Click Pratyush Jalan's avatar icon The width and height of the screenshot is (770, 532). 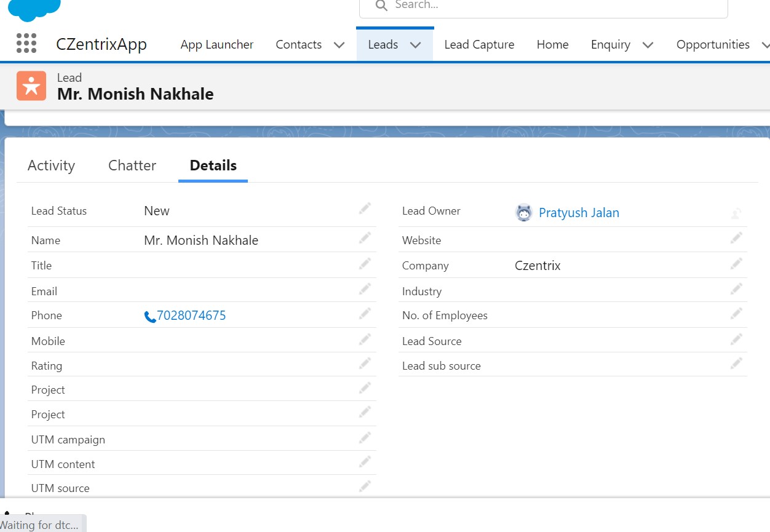point(523,212)
